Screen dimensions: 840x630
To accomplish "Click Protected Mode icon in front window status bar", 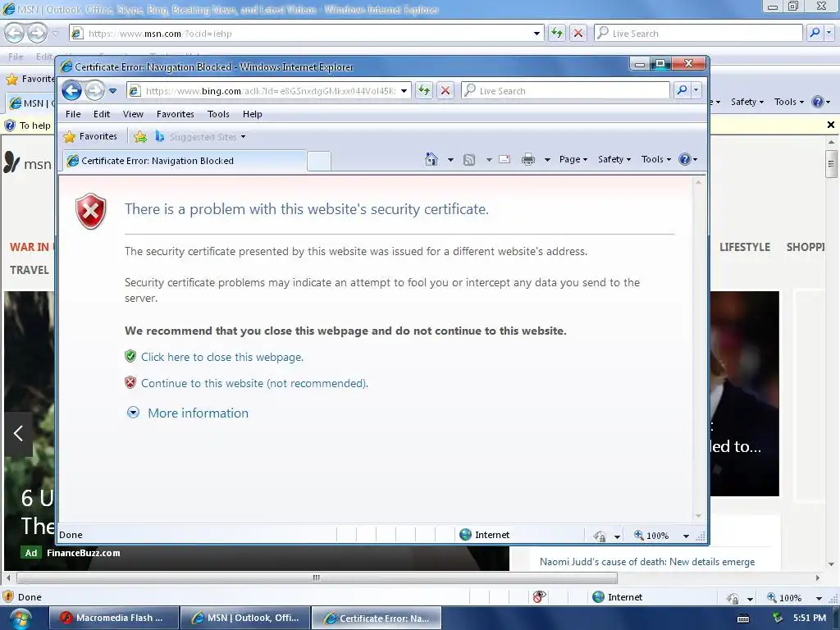I will (x=600, y=536).
